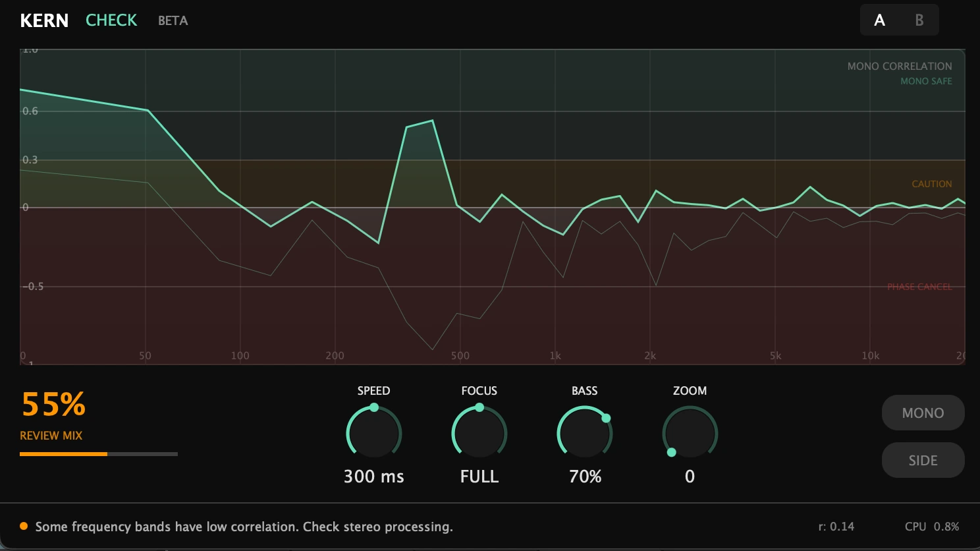
Task: Click the ZOOM knob
Action: pyautogui.click(x=690, y=433)
